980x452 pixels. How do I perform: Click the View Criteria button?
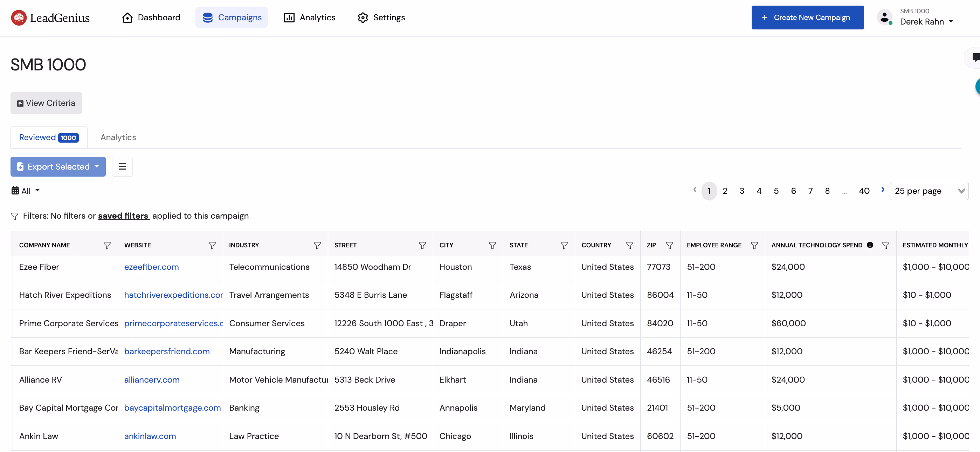(x=46, y=103)
